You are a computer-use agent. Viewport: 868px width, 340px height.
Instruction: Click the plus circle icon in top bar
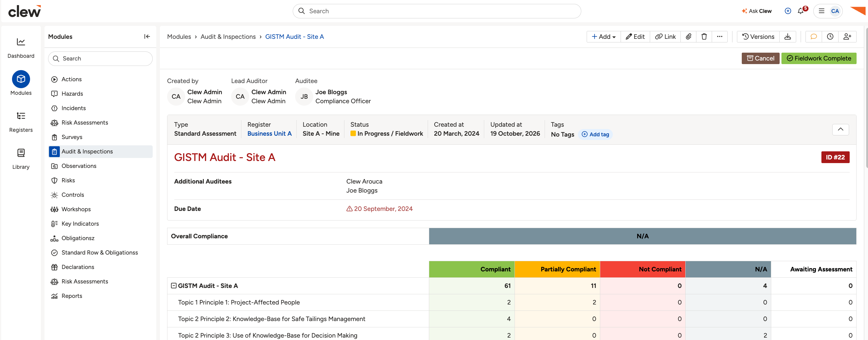click(788, 11)
